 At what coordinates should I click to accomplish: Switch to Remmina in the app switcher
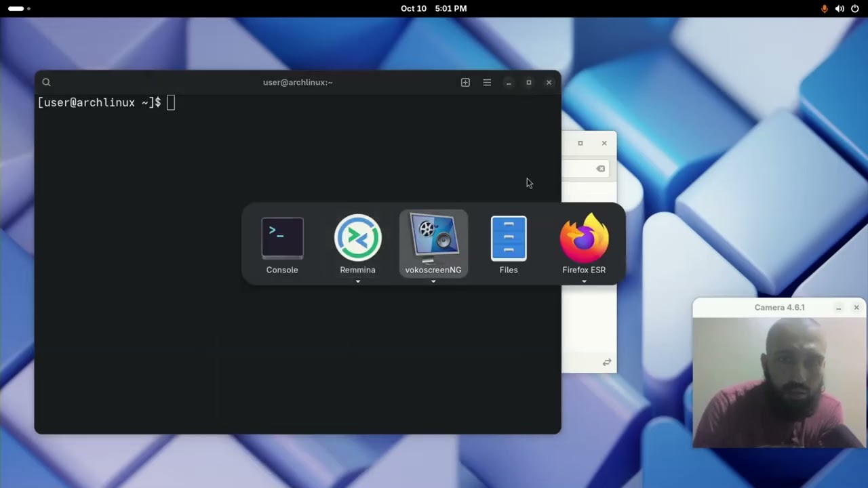tap(357, 245)
